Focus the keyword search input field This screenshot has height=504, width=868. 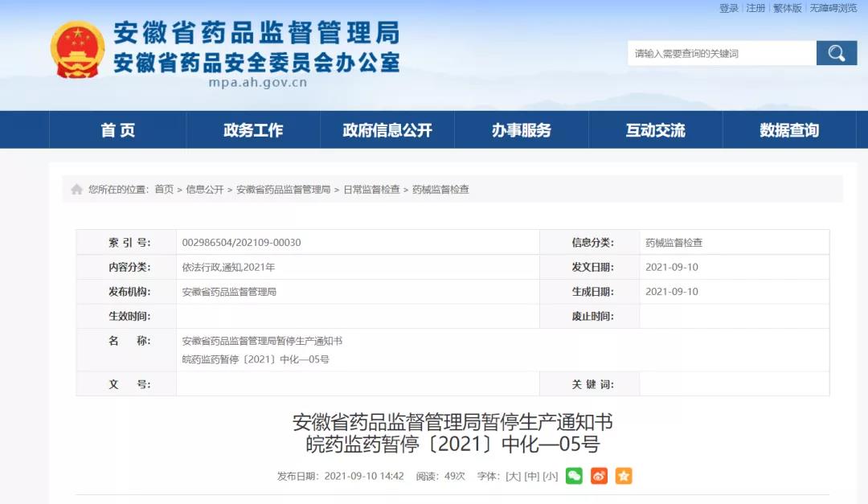coord(721,54)
